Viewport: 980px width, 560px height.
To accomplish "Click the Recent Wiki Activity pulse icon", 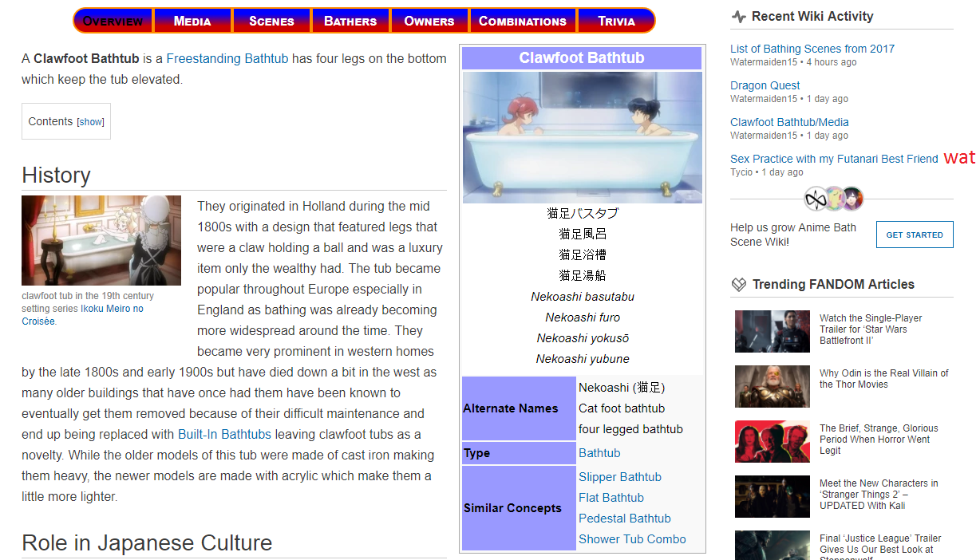I will 738,16.
